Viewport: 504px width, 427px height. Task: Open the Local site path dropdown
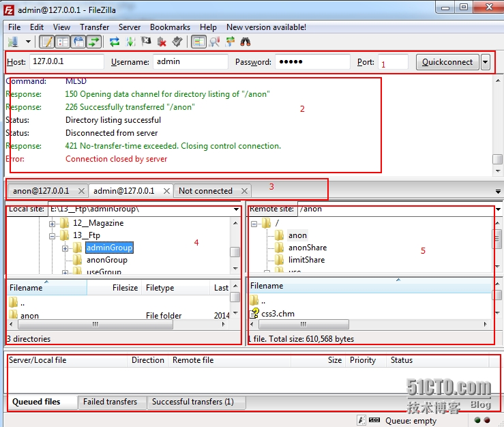pyautogui.click(x=236, y=209)
